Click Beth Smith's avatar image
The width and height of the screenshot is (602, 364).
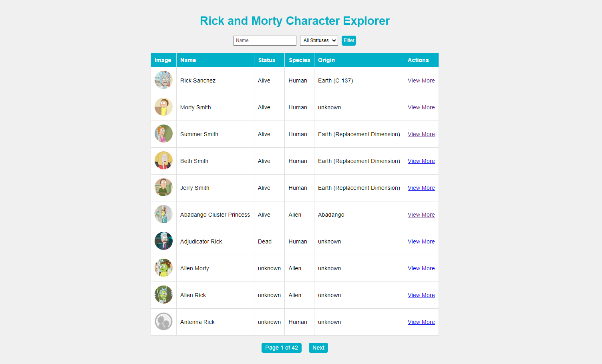click(x=163, y=161)
